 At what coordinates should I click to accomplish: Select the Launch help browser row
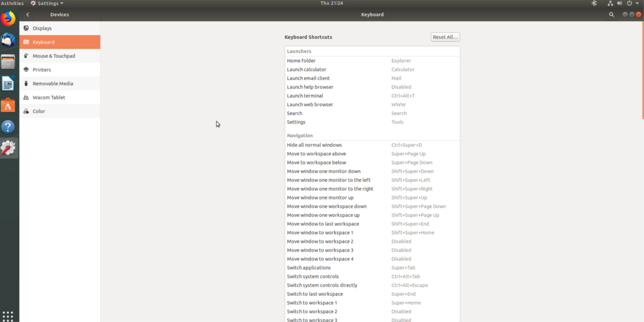372,87
